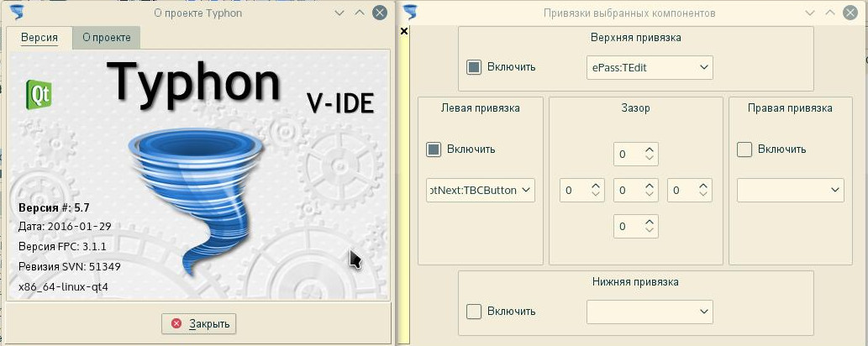Click the green Qt logo
This screenshot has width=868, height=346.
39,92
